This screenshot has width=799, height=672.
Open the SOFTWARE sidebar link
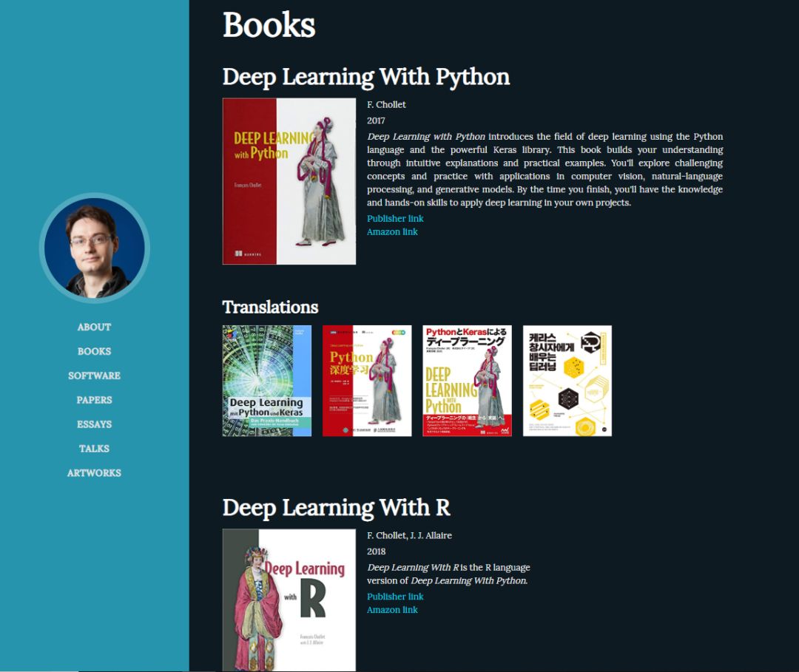94,376
